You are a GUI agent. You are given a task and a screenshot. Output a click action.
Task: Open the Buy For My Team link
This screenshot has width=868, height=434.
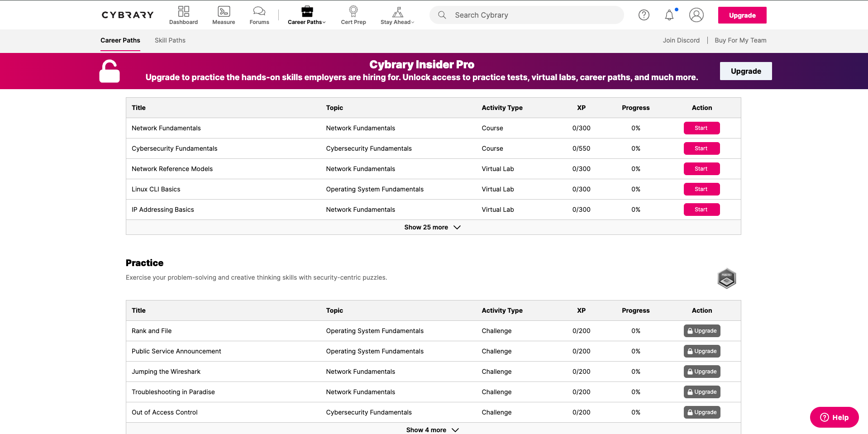point(740,40)
